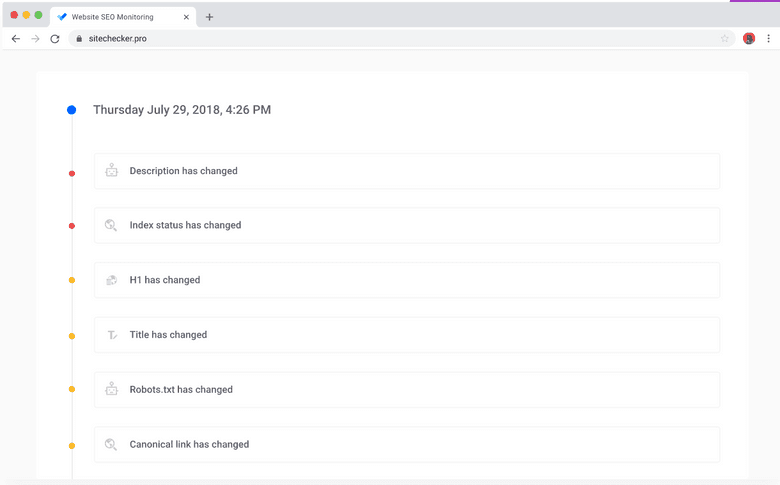
Task: Reload the page
Action: pos(55,39)
